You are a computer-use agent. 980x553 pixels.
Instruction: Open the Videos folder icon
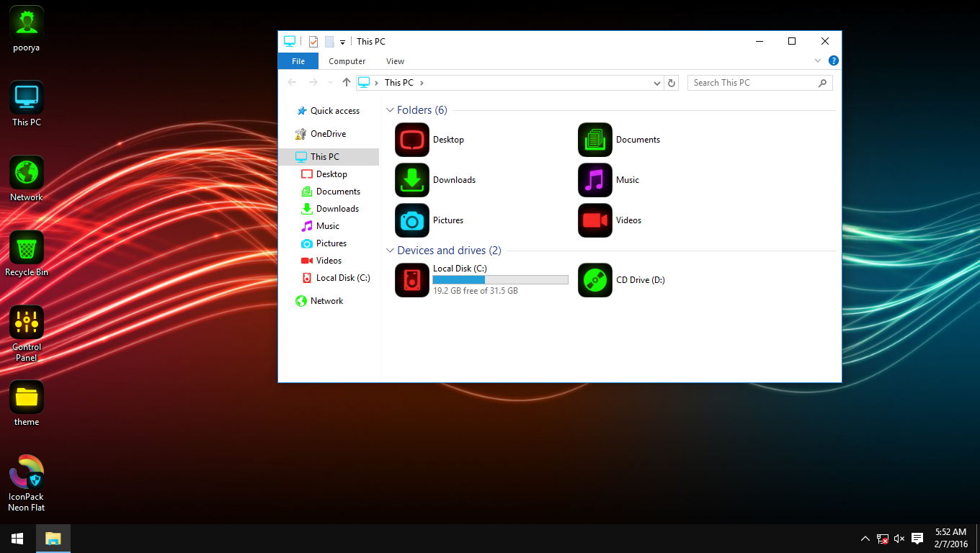pos(594,220)
